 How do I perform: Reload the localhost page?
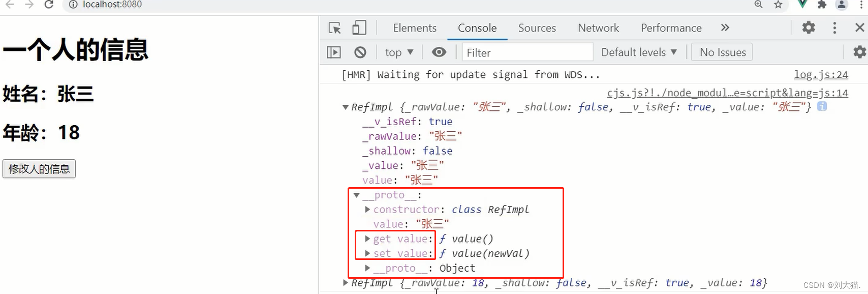tap(49, 5)
